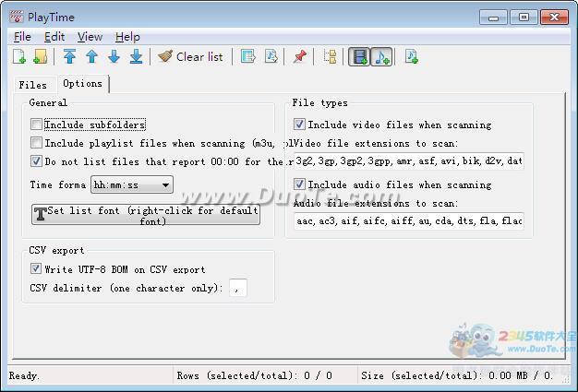
Task: Click the export list icon
Action: click(248, 57)
